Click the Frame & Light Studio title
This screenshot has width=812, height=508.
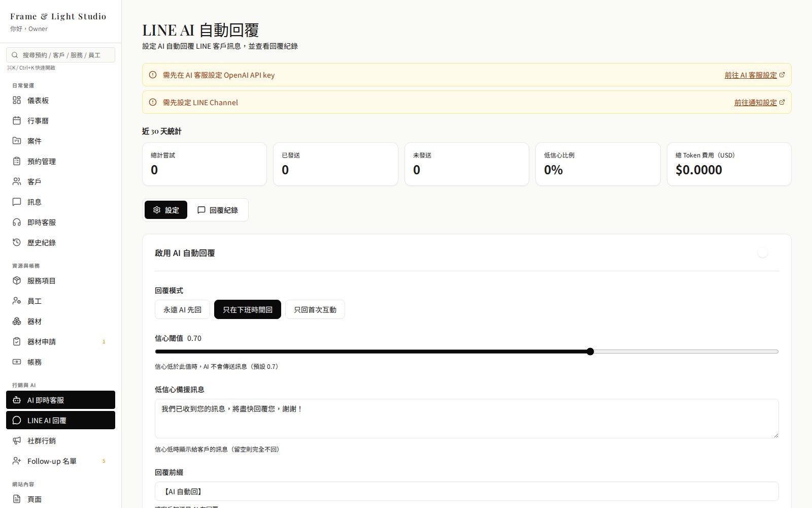58,16
